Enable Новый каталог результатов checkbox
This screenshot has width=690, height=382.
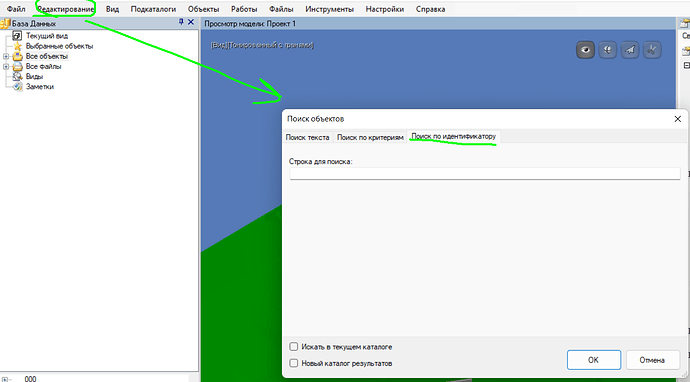point(294,363)
